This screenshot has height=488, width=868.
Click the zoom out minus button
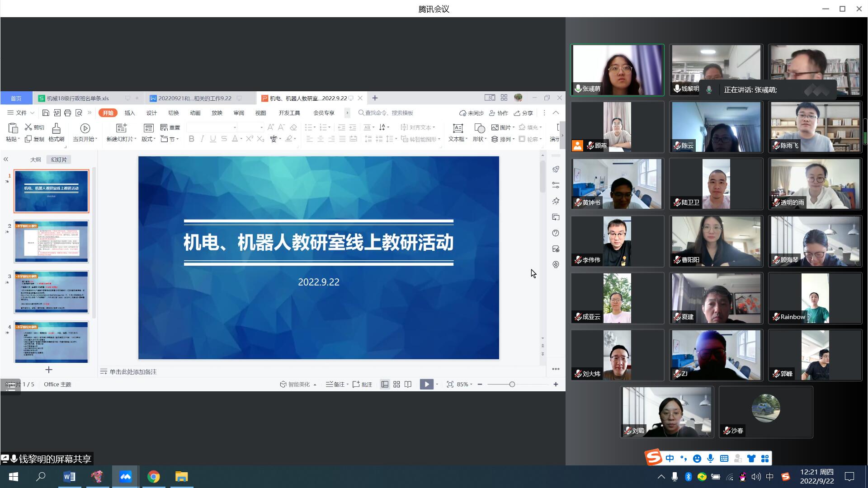[480, 385]
